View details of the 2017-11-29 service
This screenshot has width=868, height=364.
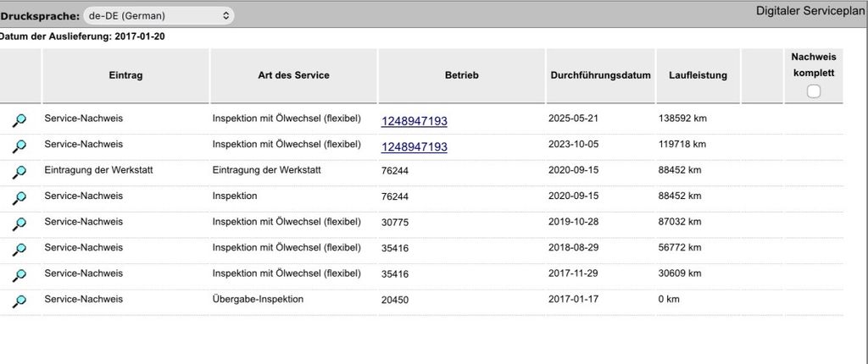(19, 275)
